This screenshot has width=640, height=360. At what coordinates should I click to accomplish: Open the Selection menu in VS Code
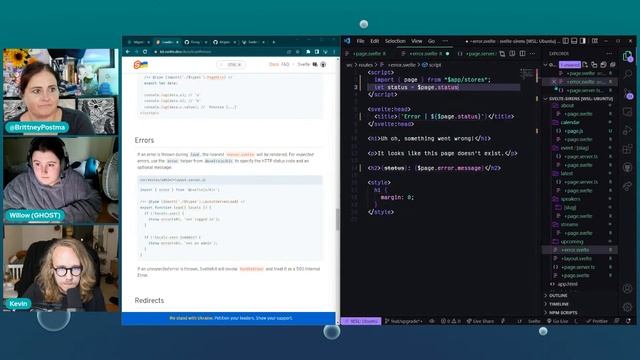pyautogui.click(x=395, y=41)
